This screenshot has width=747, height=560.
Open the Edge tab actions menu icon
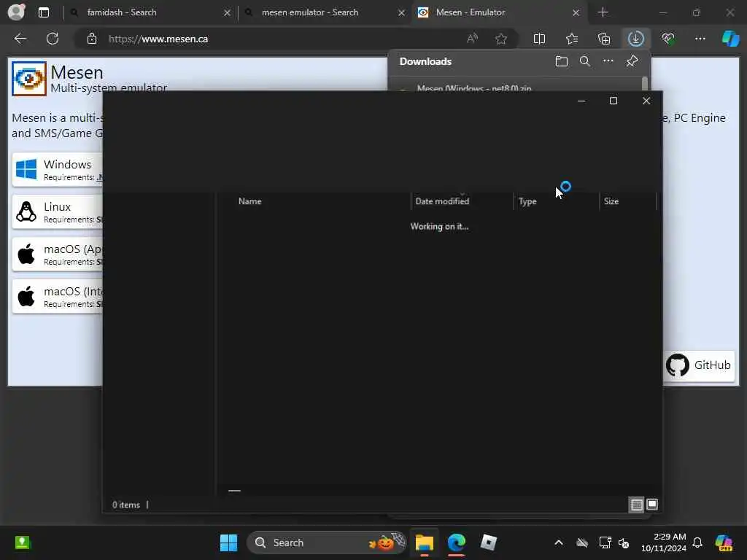click(43, 12)
